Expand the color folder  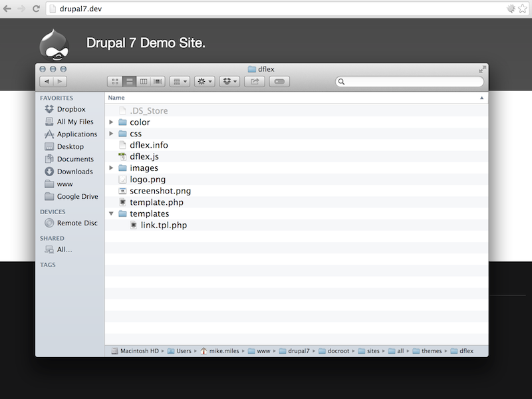pyautogui.click(x=112, y=122)
